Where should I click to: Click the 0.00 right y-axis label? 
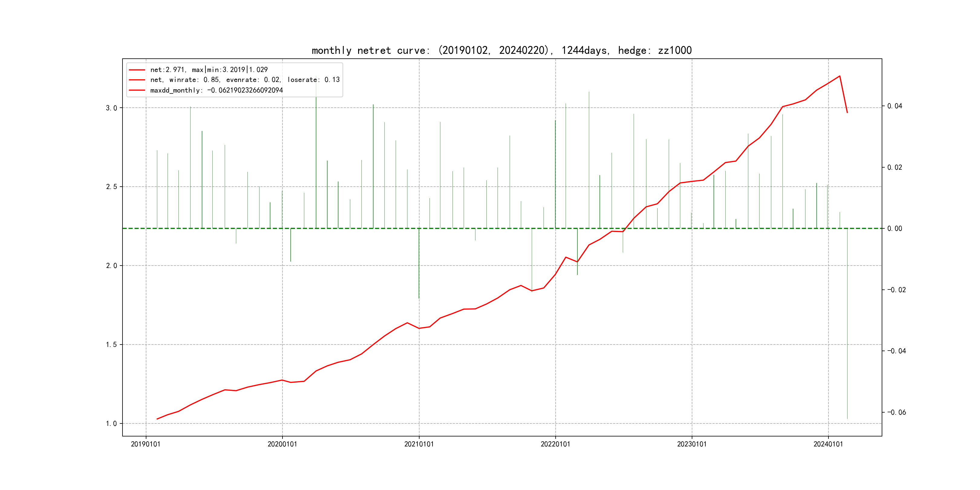click(894, 229)
